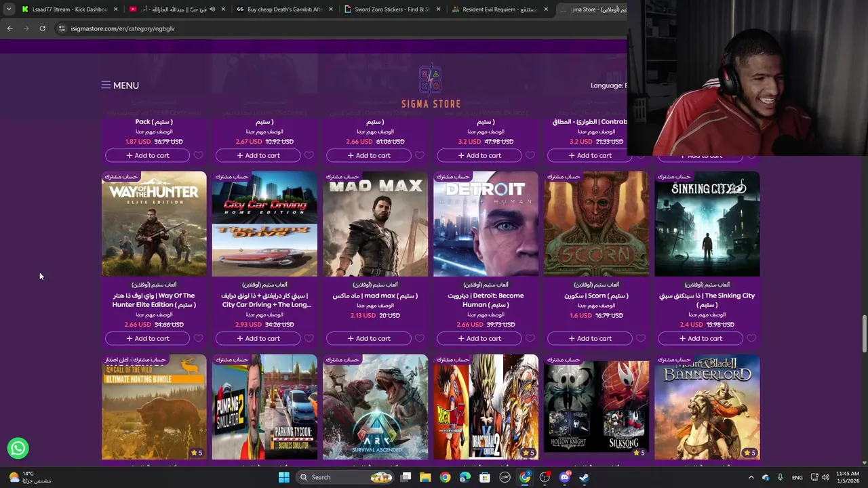Switch to Buy cheap Death's Gambit tab
Image resolution: width=868 pixels, height=488 pixels.
[283, 9]
